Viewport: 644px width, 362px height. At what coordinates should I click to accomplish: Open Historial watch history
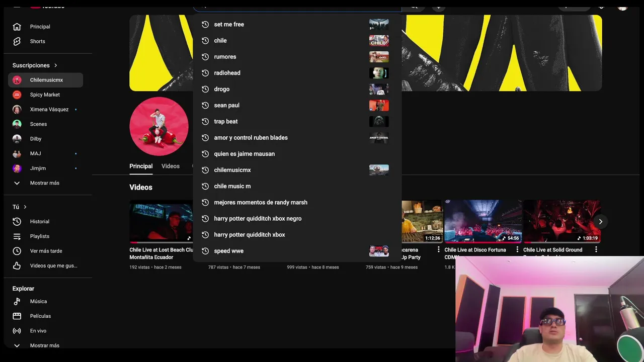[45, 221]
